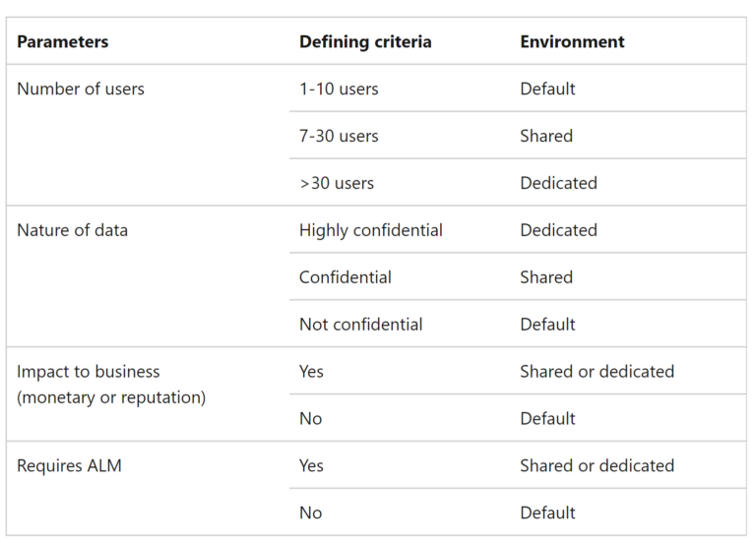Select the "Impact to business" parameter cell
This screenshot has height=543, width=756.
[89, 372]
